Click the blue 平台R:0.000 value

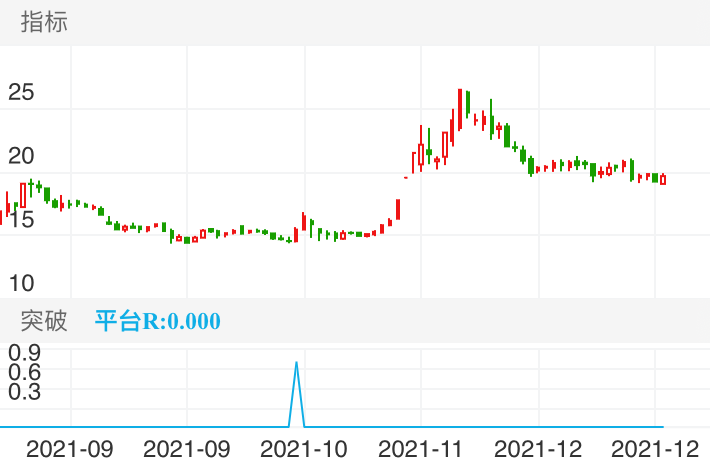click(x=157, y=321)
